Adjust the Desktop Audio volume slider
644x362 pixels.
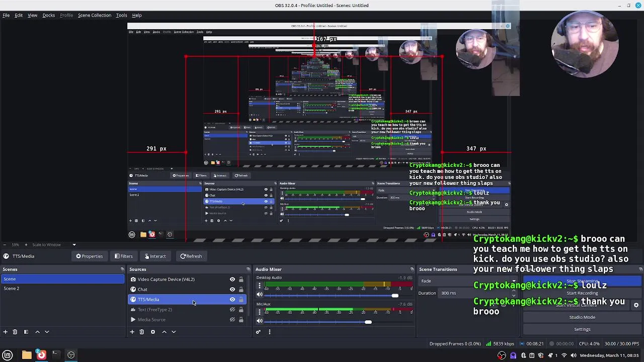point(395,295)
